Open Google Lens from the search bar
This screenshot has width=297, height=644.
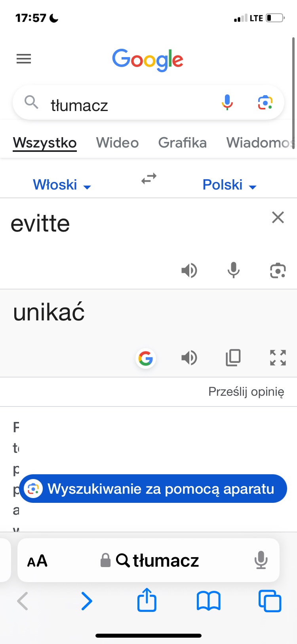[x=265, y=102]
